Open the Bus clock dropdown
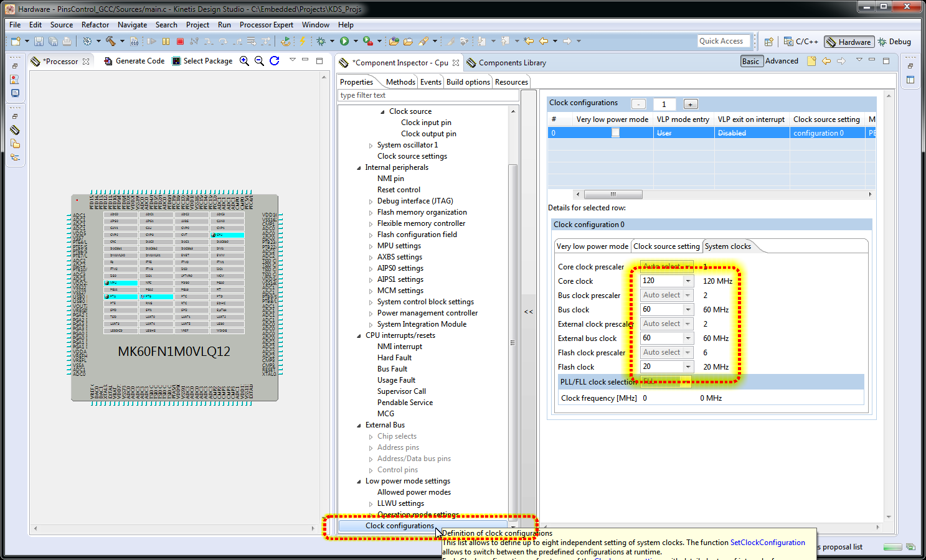This screenshot has height=560, width=926. [x=688, y=309]
